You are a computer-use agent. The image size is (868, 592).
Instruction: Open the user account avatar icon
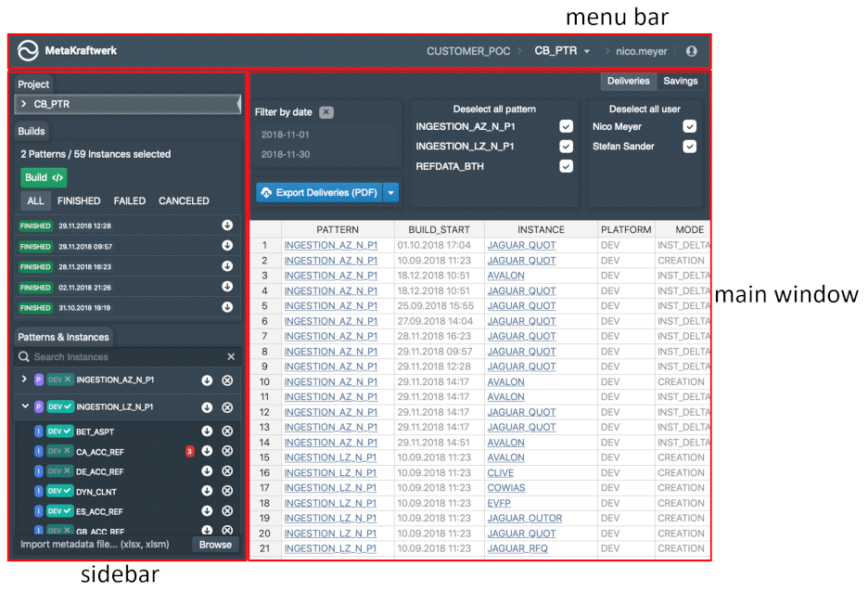691,51
